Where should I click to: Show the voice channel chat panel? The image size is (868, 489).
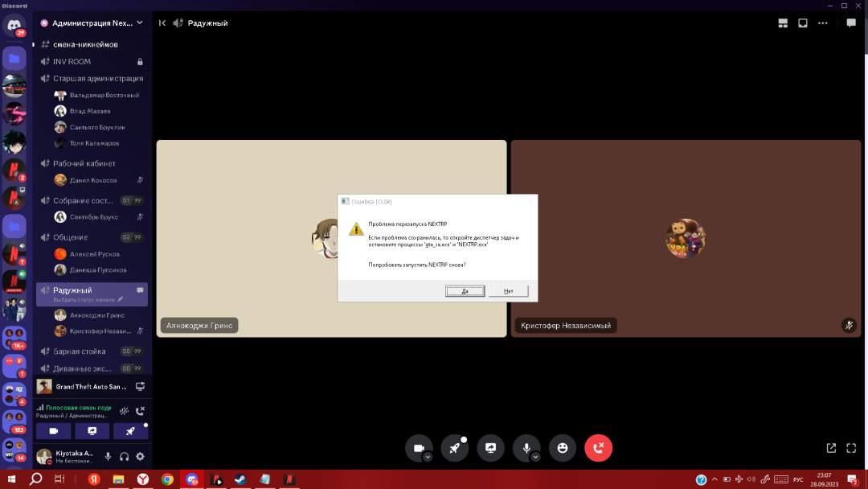[x=851, y=23]
